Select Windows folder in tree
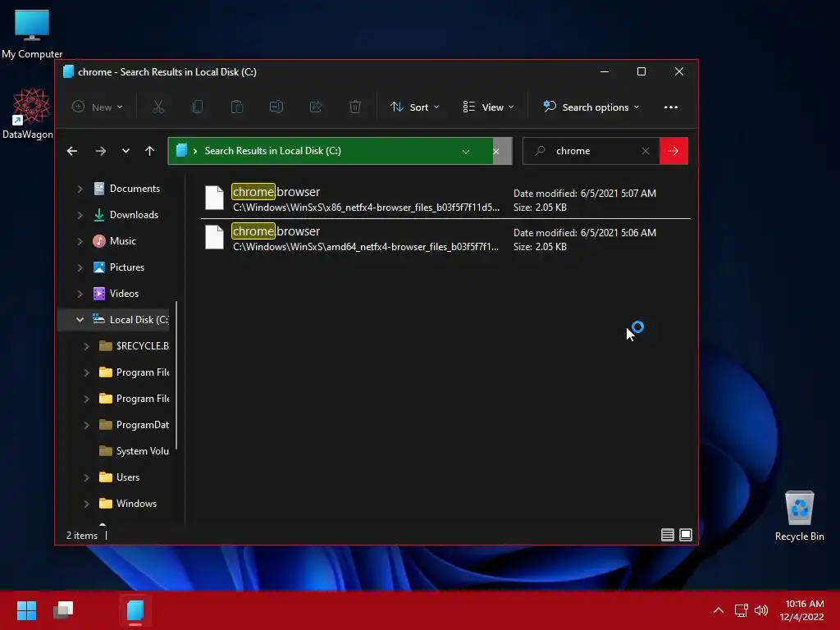 point(128,504)
